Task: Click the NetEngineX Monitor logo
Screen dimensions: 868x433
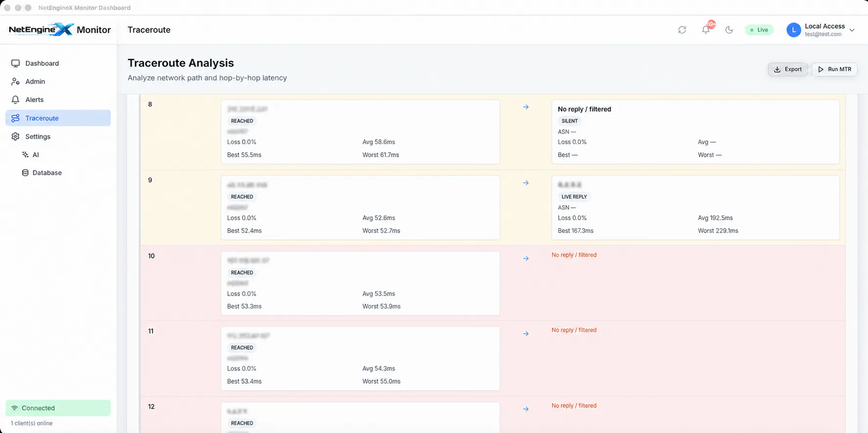Action: [60, 29]
